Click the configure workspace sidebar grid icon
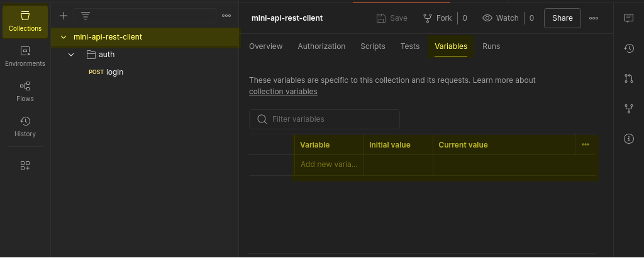Viewport: 644px width, 258px height. 25,166
